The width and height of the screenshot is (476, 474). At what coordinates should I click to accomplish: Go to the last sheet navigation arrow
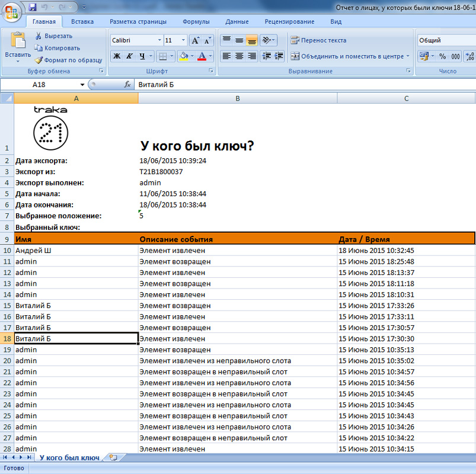(29, 457)
